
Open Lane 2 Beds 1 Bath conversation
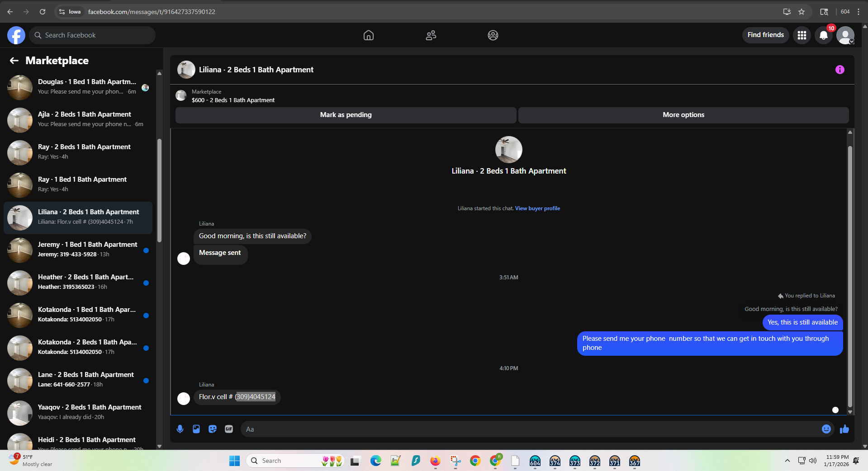coord(78,381)
